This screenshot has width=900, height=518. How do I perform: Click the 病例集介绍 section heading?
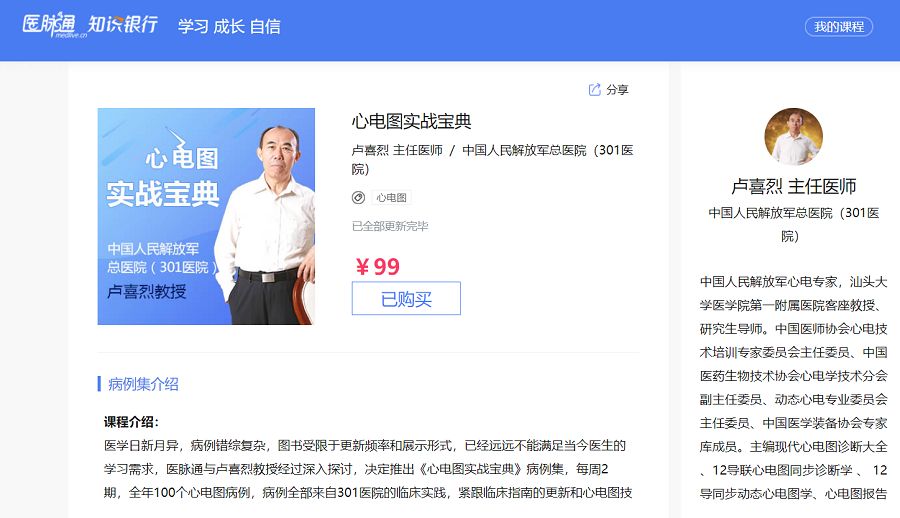(143, 384)
